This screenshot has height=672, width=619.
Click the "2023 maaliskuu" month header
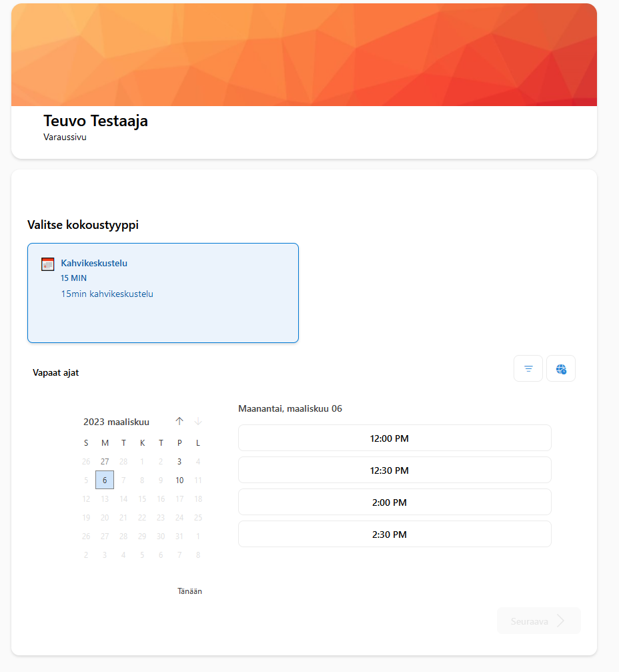[x=117, y=422]
